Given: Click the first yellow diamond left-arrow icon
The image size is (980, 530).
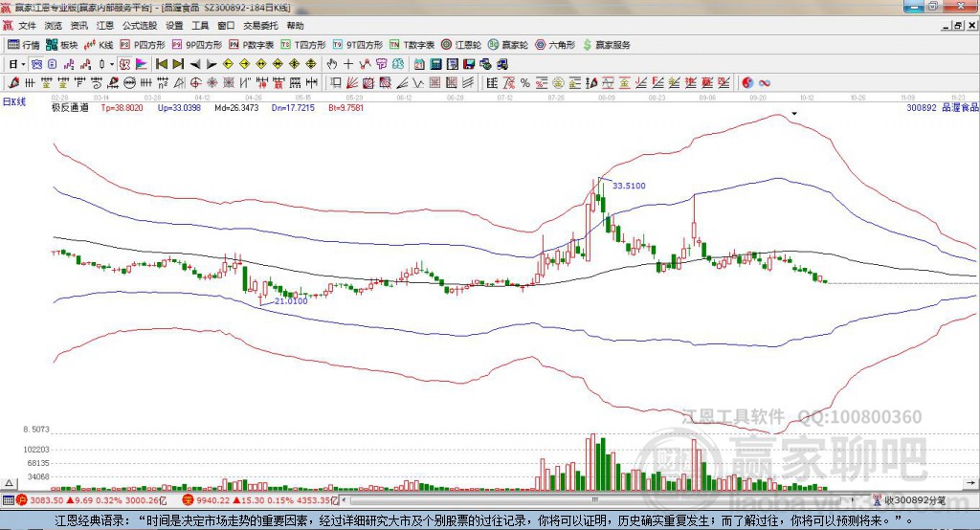Looking at the screenshot, I should click(x=228, y=64).
